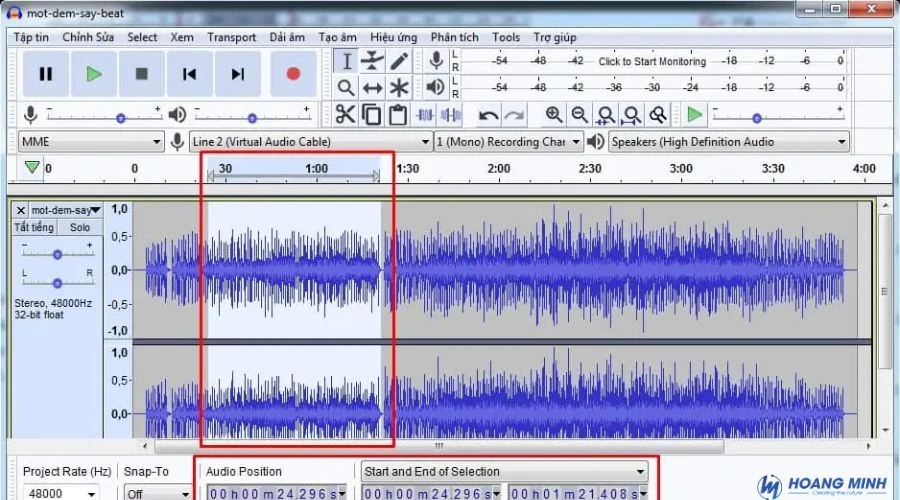
Task: Select the Draw (pencil) tool
Action: 399,61
